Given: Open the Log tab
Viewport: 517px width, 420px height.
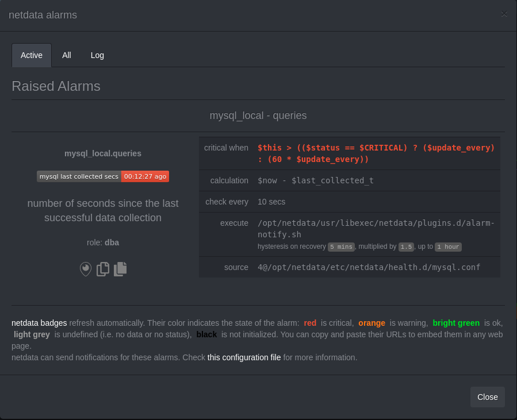Looking at the screenshot, I should click(x=97, y=55).
